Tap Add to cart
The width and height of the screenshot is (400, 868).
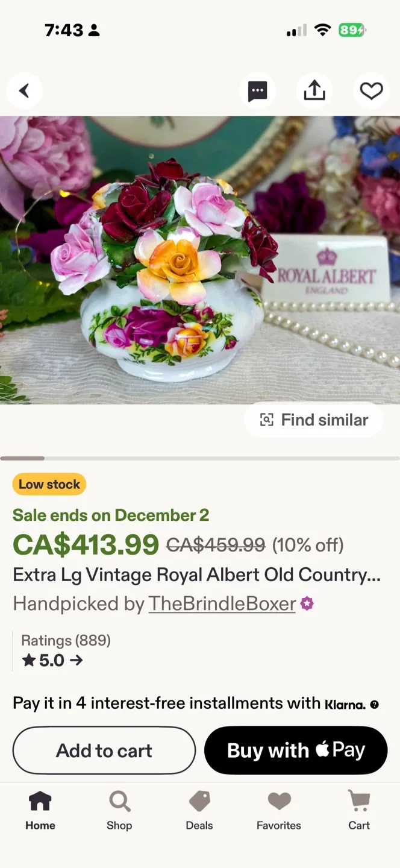pyautogui.click(x=104, y=750)
